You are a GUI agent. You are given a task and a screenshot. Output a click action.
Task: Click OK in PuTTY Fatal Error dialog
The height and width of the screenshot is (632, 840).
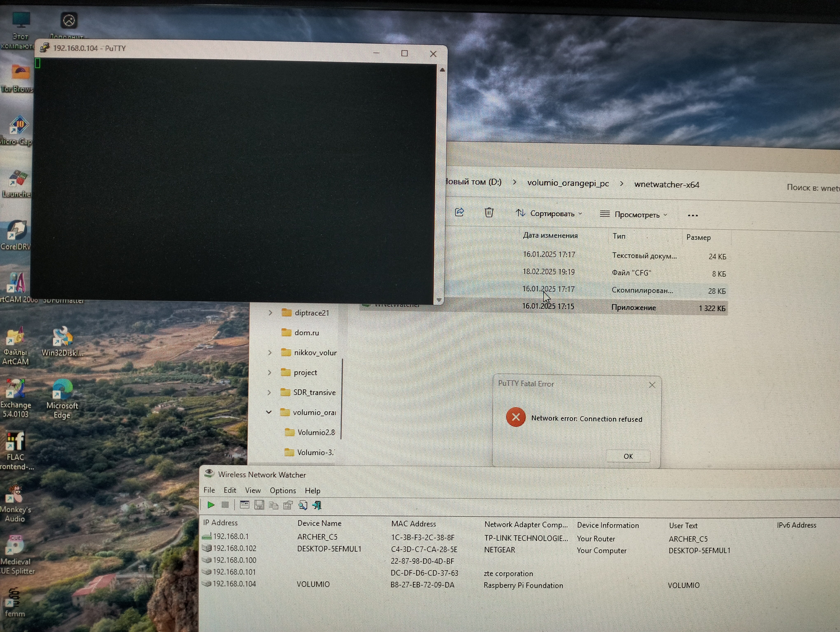pos(628,456)
